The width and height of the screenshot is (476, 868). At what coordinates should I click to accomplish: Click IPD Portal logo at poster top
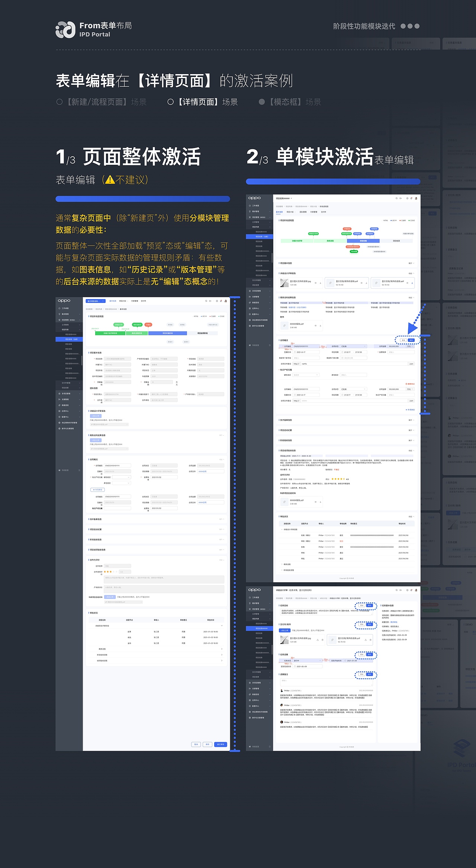(x=65, y=30)
